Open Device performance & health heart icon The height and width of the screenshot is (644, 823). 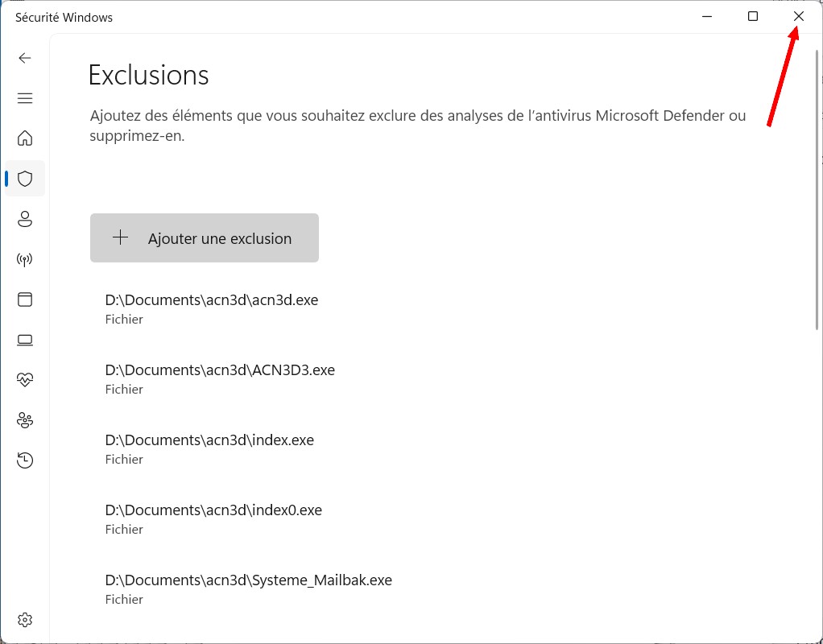coord(25,380)
